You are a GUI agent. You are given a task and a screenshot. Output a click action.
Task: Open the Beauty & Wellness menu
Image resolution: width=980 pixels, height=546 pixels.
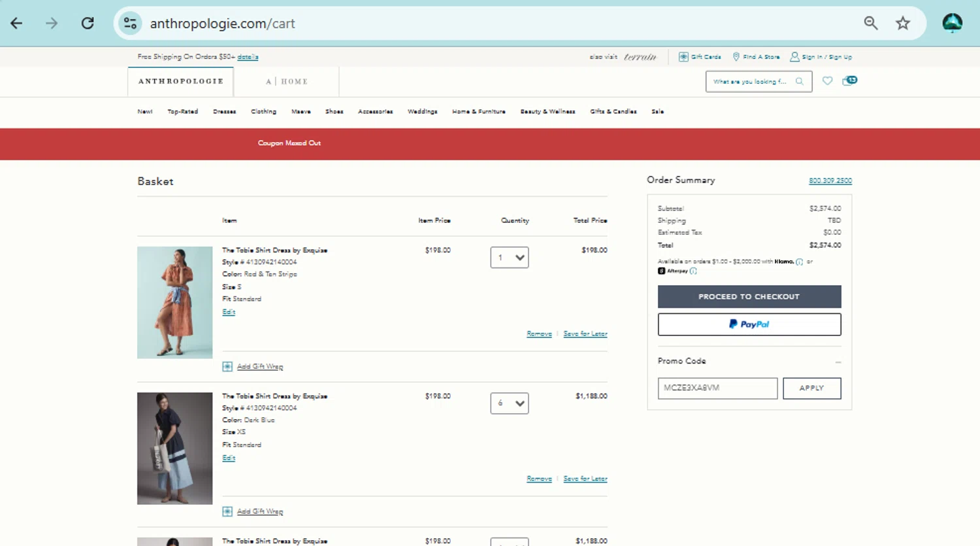click(x=547, y=112)
